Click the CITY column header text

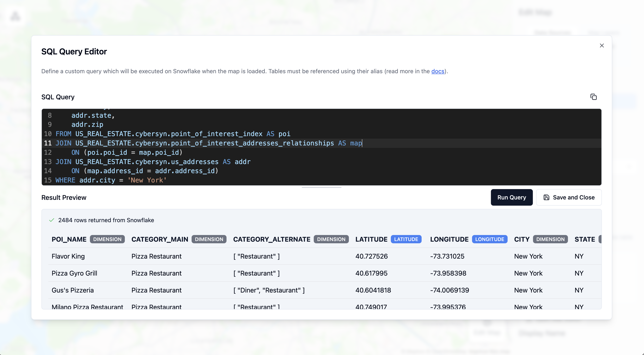point(522,239)
